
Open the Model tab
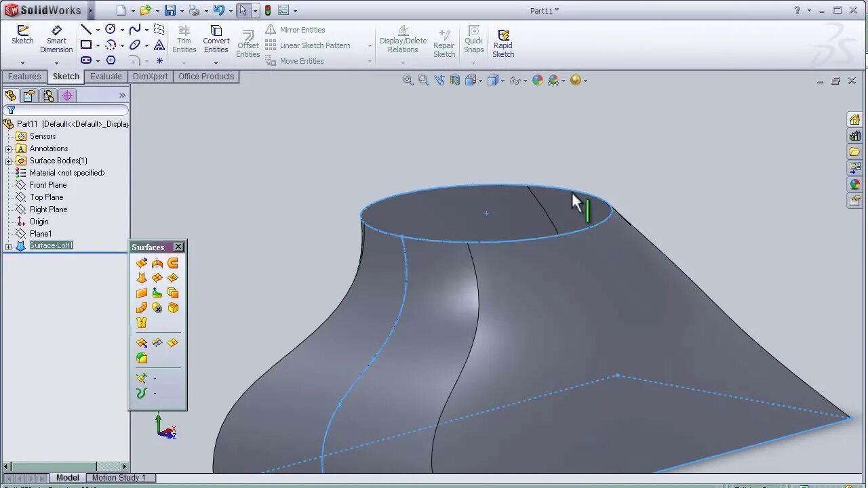coord(68,478)
